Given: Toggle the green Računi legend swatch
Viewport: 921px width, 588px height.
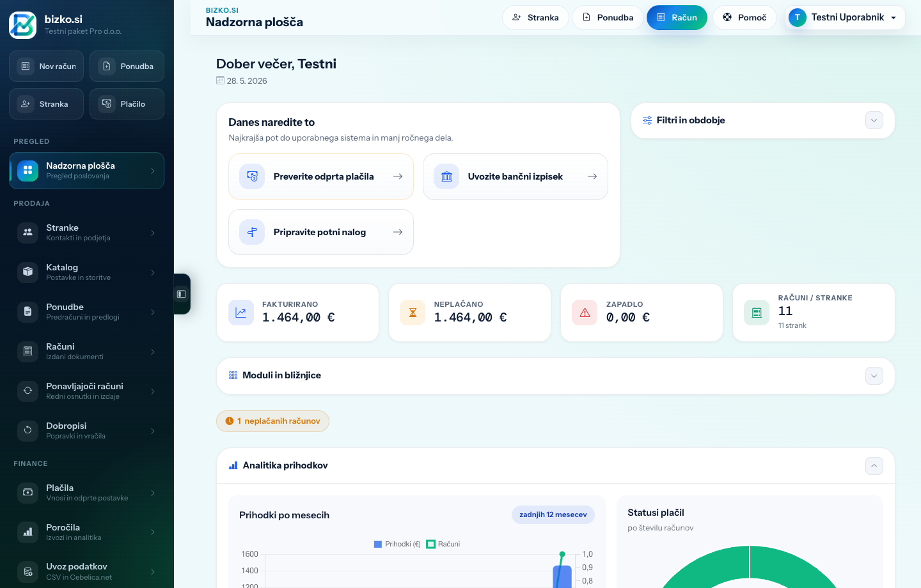Looking at the screenshot, I should [x=430, y=545].
